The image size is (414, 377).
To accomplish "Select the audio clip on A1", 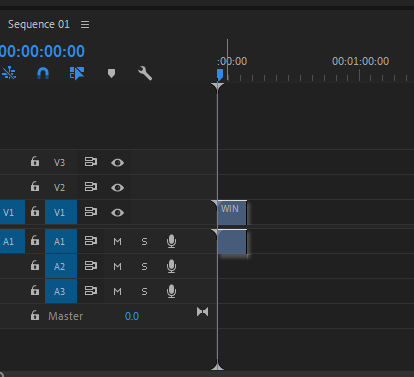I will coord(232,242).
